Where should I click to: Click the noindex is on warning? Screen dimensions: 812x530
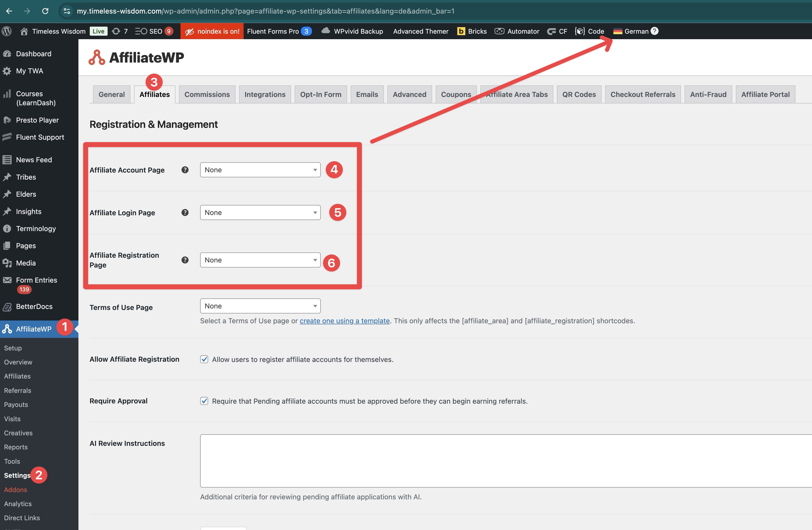tap(212, 31)
